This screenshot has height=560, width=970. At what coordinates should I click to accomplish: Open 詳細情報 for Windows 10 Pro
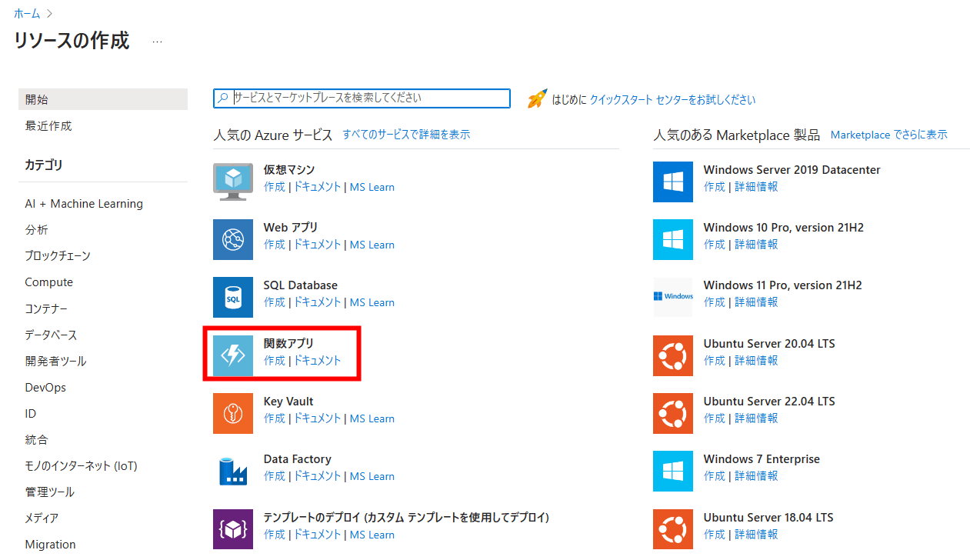756,245
